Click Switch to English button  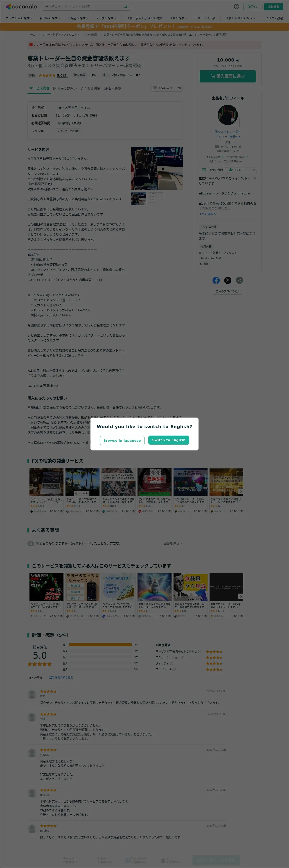pos(169,440)
